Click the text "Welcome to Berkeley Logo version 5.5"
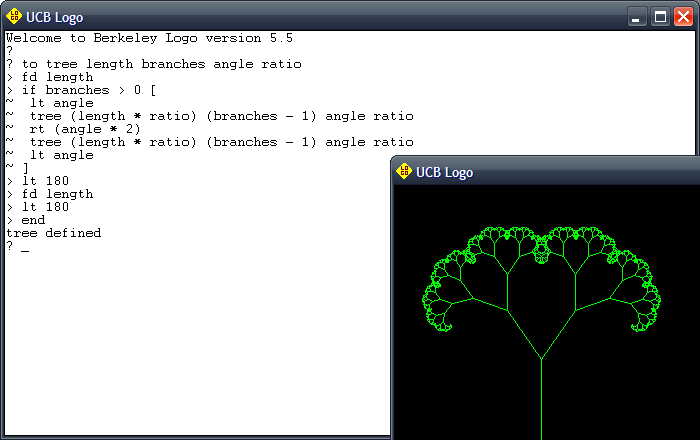Image resolution: width=700 pixels, height=440 pixels. (x=150, y=38)
